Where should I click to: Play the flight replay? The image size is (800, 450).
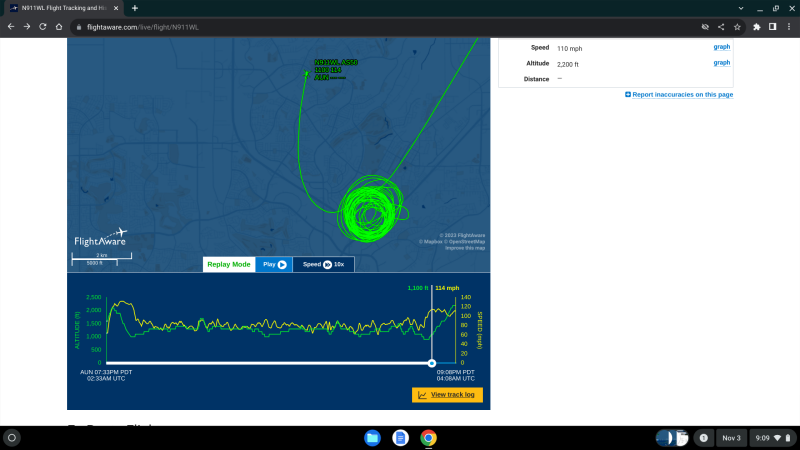(274, 264)
